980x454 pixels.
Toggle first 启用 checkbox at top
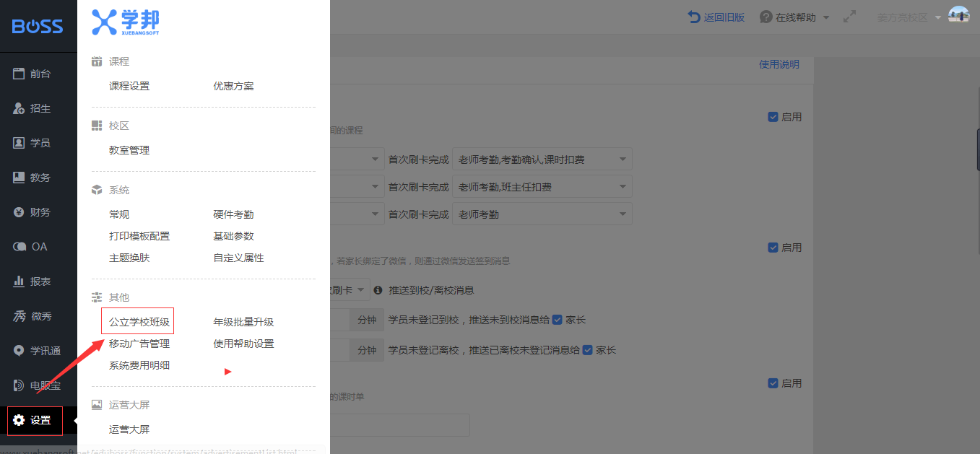click(x=773, y=116)
